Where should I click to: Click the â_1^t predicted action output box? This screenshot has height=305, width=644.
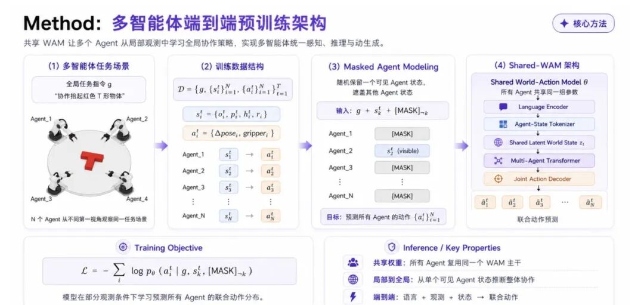point(485,202)
